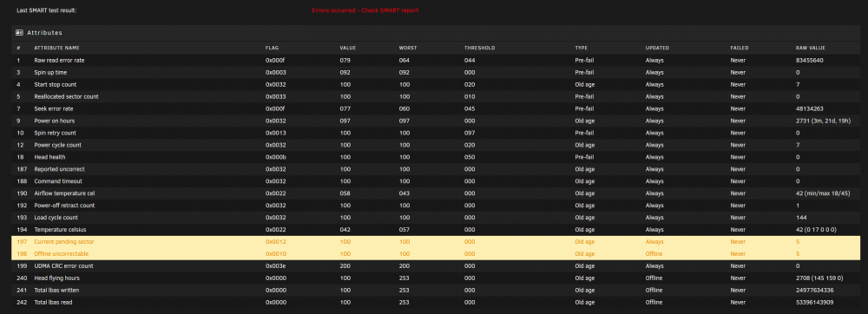Click the 'WORST' column header

408,48
